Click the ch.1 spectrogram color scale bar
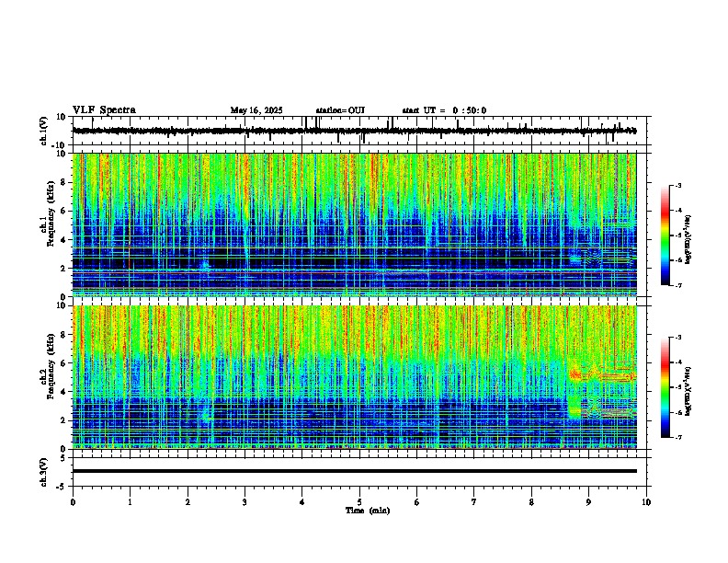This screenshot has width=728, height=563. [x=665, y=236]
